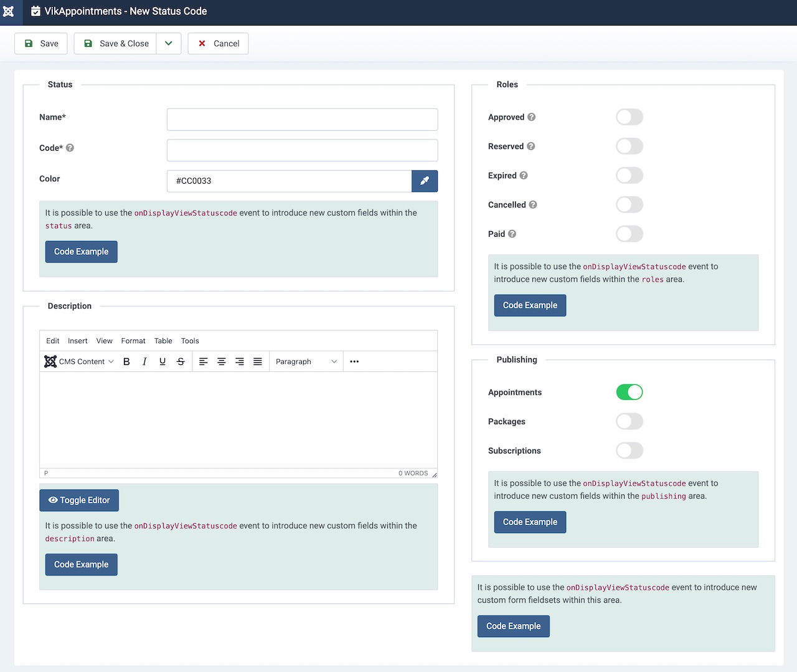Click the Cancel button

click(x=218, y=44)
